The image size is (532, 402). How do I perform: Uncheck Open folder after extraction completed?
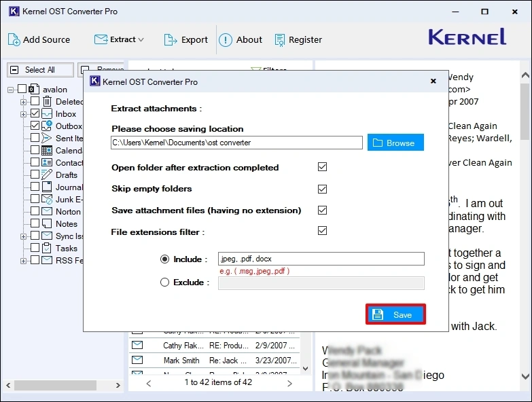[323, 167]
